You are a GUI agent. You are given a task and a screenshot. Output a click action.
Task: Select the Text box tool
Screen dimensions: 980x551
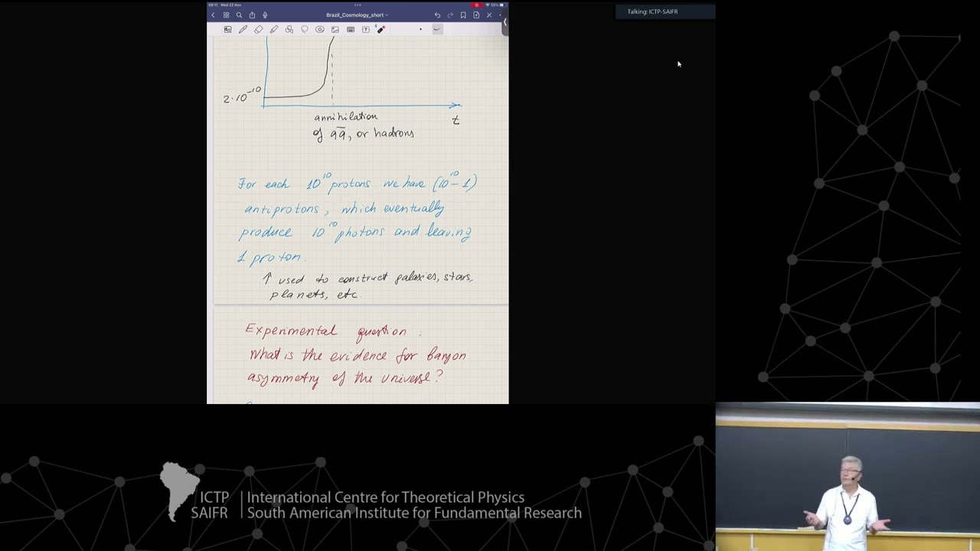pos(365,29)
